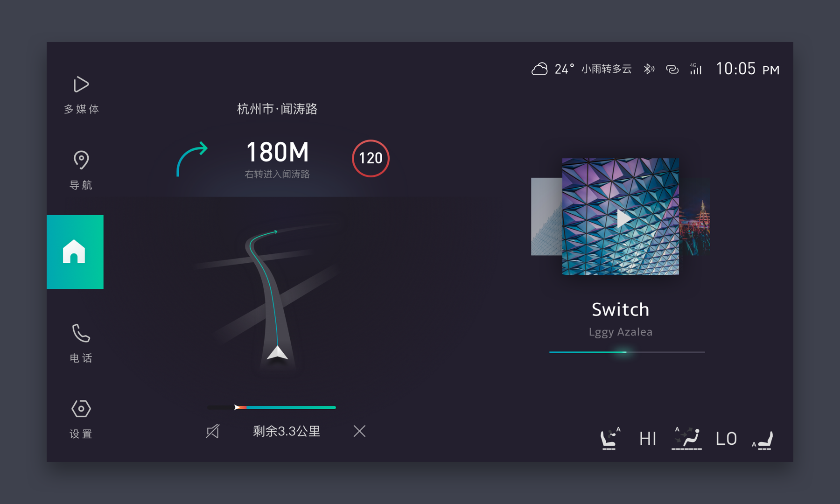Open the 导航 navigation section
The width and height of the screenshot is (840, 504).
[81, 170]
